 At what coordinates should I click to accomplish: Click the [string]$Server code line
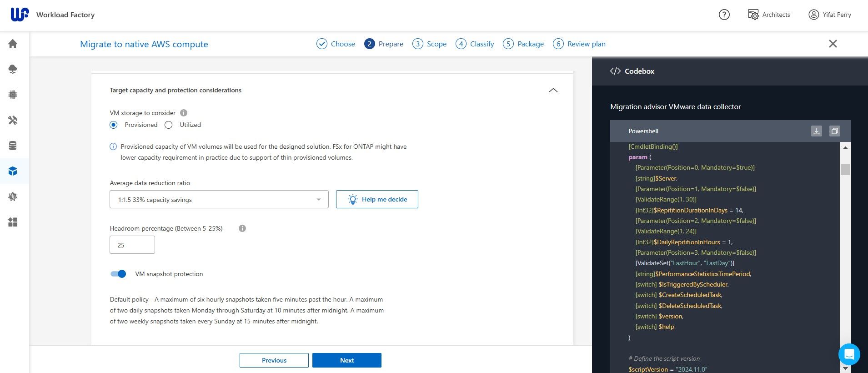click(x=657, y=178)
